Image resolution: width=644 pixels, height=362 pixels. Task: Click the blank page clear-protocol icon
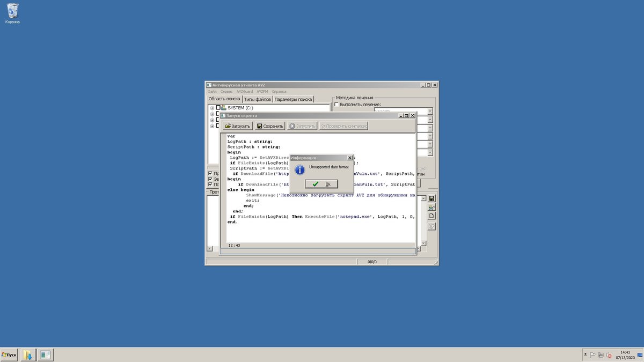431,216
